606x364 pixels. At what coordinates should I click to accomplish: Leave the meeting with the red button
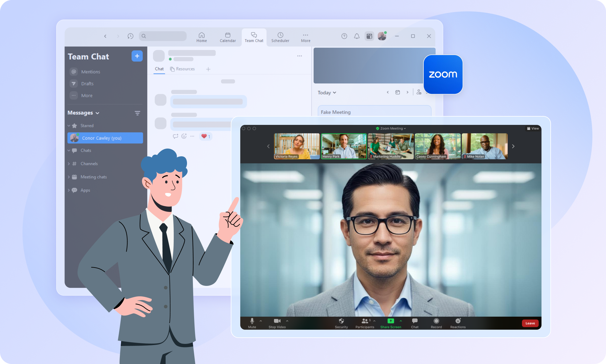coord(530,323)
